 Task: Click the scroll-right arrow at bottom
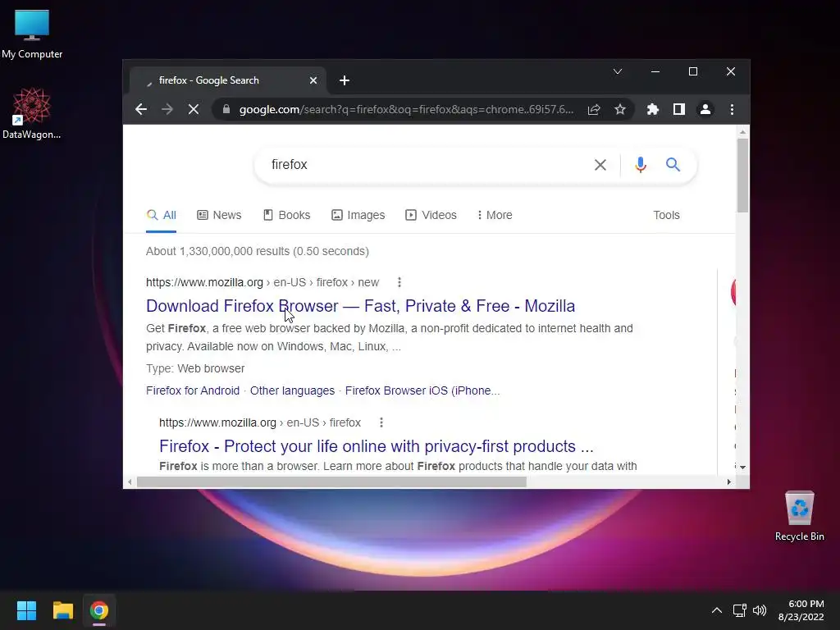(x=728, y=482)
